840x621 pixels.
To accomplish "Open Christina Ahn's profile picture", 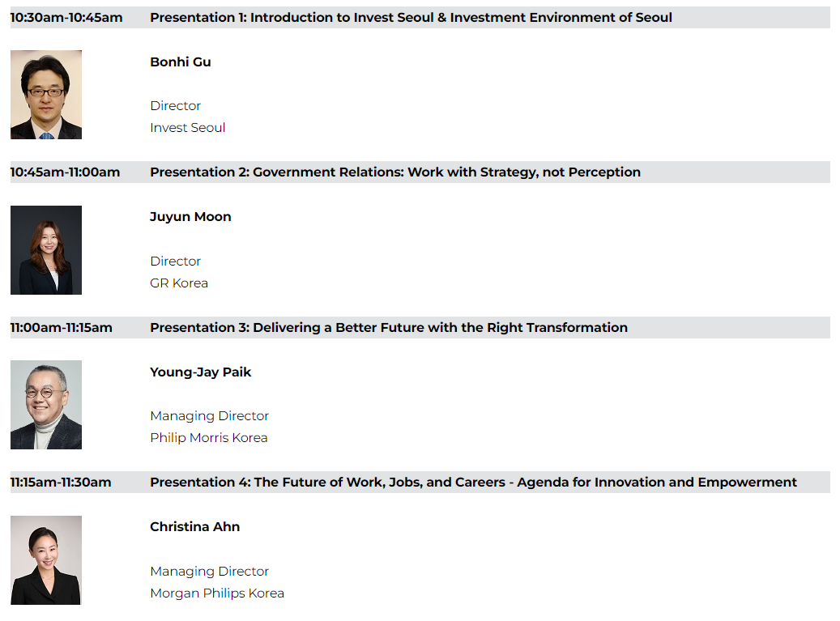I will 46,560.
